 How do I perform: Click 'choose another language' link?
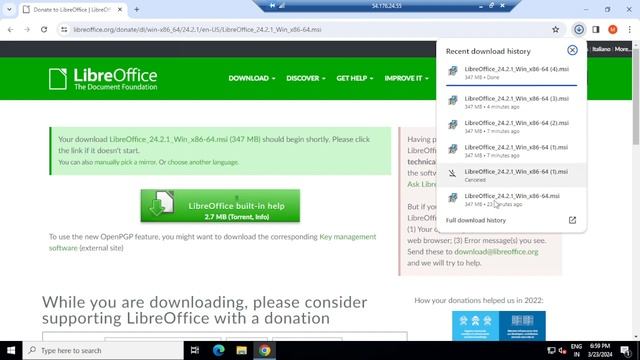pos(202,162)
